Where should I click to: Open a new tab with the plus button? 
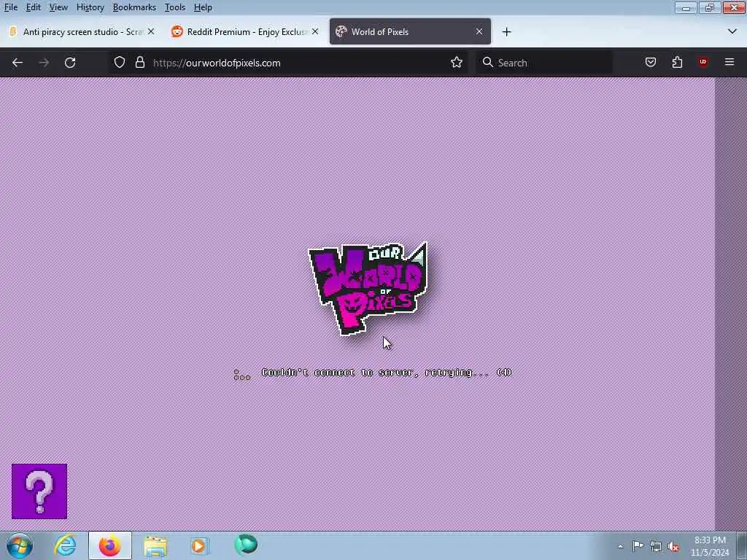506,32
